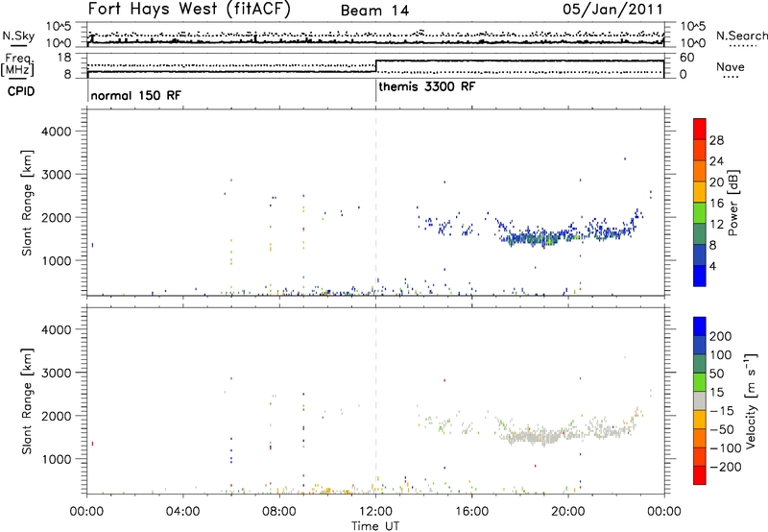Click the bright blue lowest power swatch

[x=700, y=276]
